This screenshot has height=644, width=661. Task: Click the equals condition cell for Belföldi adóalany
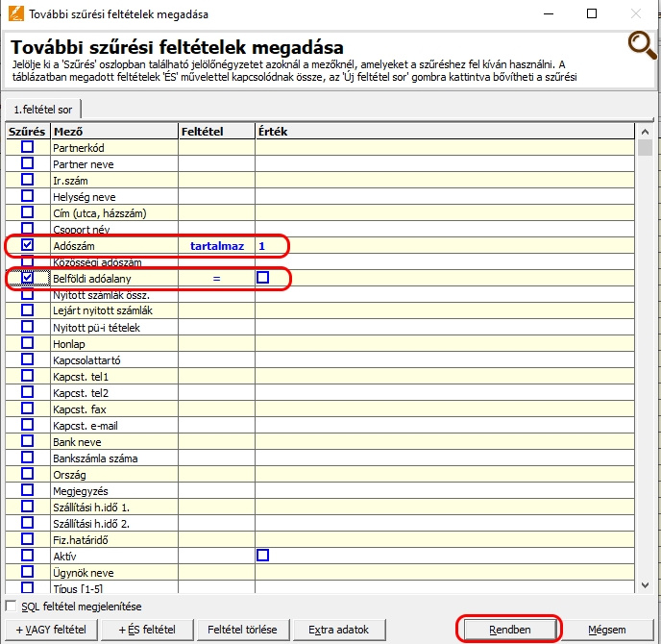pos(216,278)
